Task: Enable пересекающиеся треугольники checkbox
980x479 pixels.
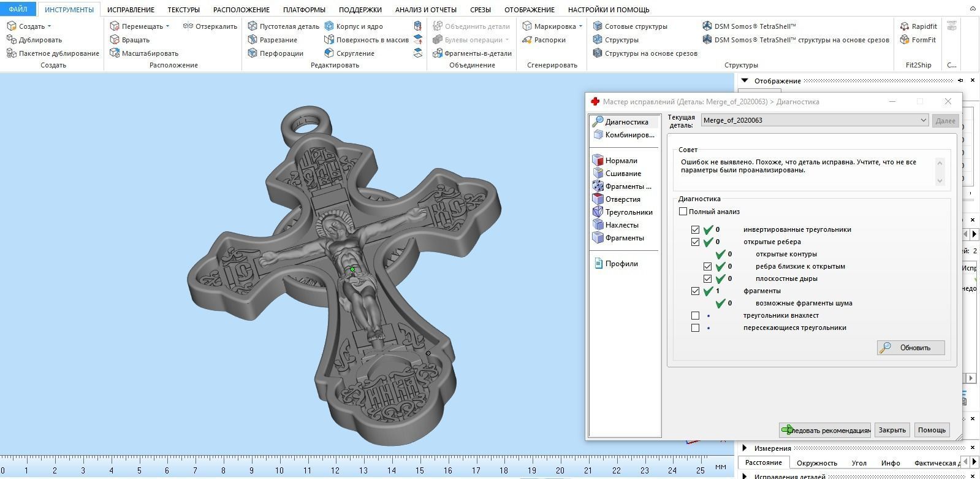Action: [x=695, y=328]
